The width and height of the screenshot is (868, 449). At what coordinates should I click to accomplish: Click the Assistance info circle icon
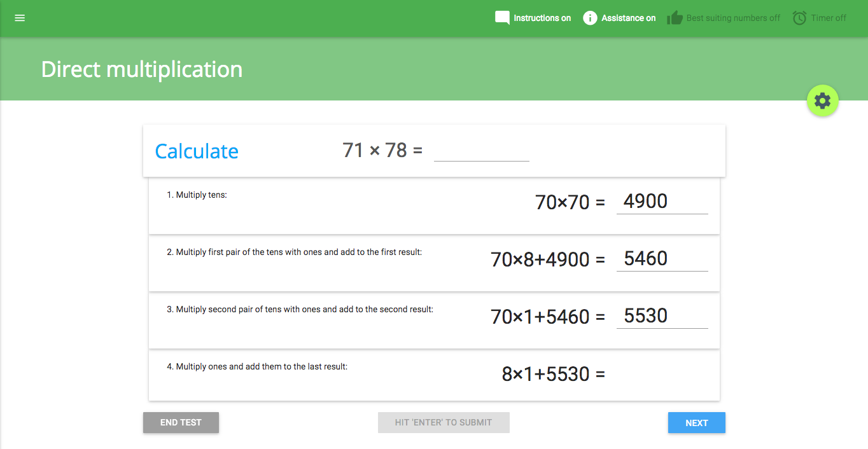coord(590,18)
